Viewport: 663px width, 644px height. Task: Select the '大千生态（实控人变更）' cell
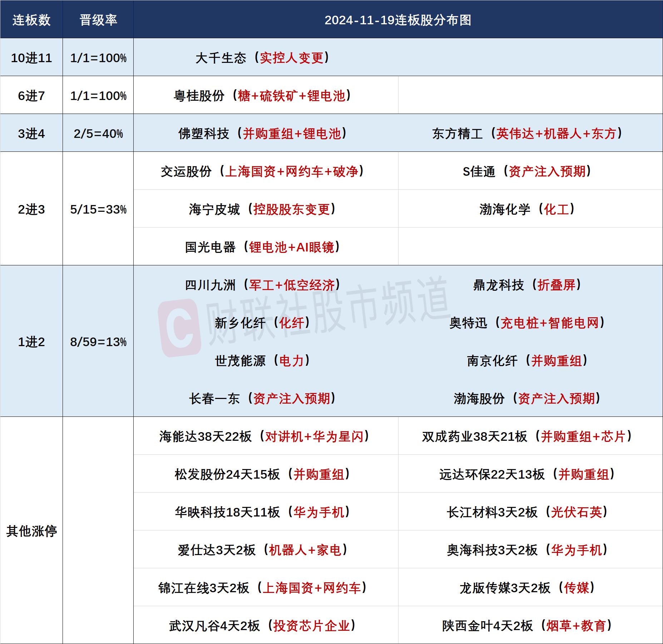point(266,58)
